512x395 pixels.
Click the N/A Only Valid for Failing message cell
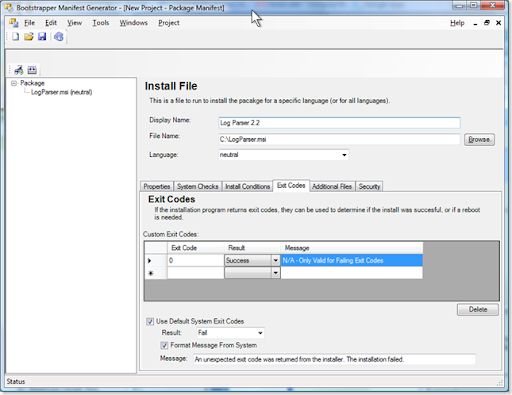coord(352,260)
